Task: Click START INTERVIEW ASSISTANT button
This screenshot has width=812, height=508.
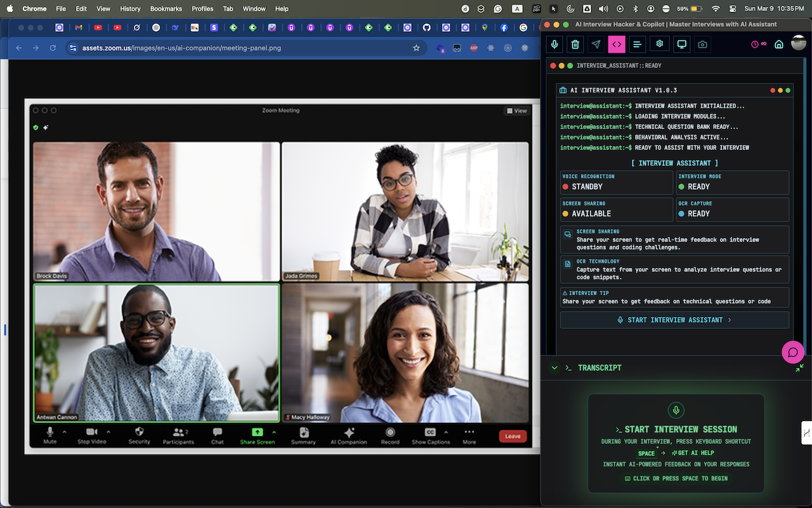Action: click(x=674, y=319)
